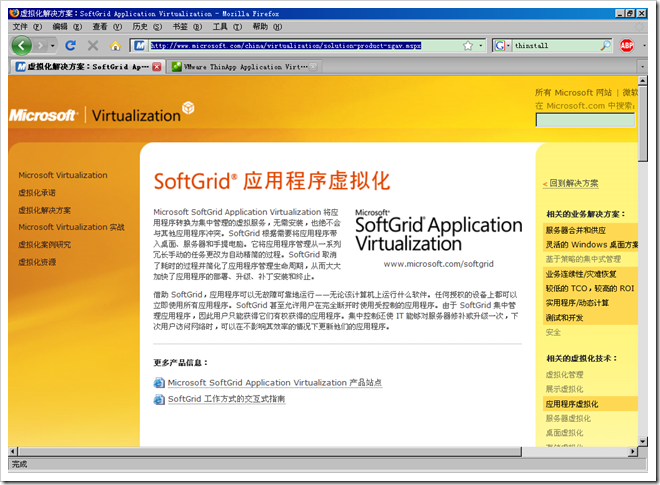Screen dimensions: 660x485
Task: Click 回到解决方案 back link
Action: (x=570, y=183)
